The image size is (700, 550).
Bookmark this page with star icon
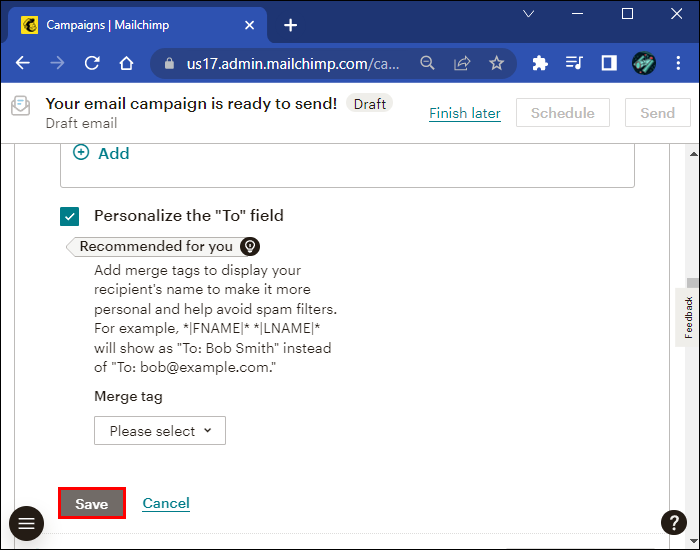[496, 63]
